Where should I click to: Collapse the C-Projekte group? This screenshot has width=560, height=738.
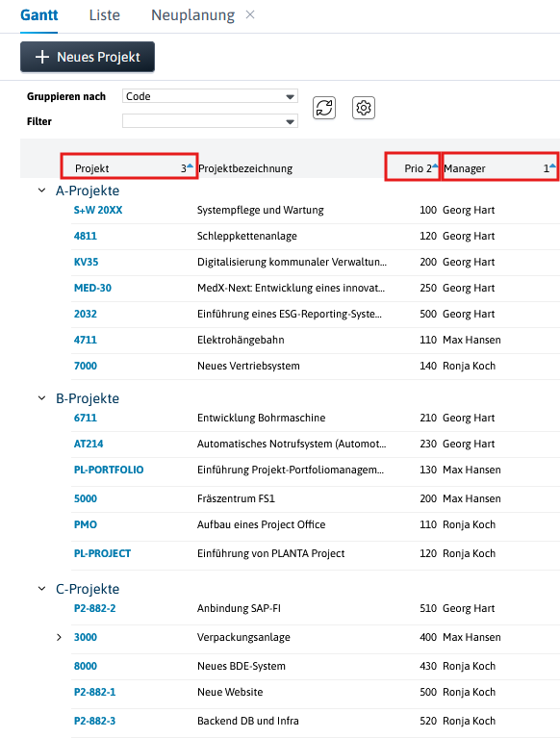(42, 588)
